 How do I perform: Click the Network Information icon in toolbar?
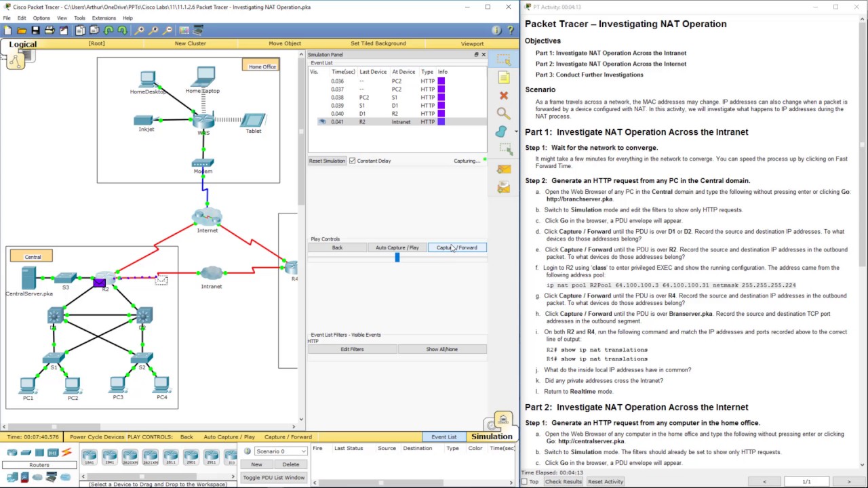pyautogui.click(x=496, y=30)
